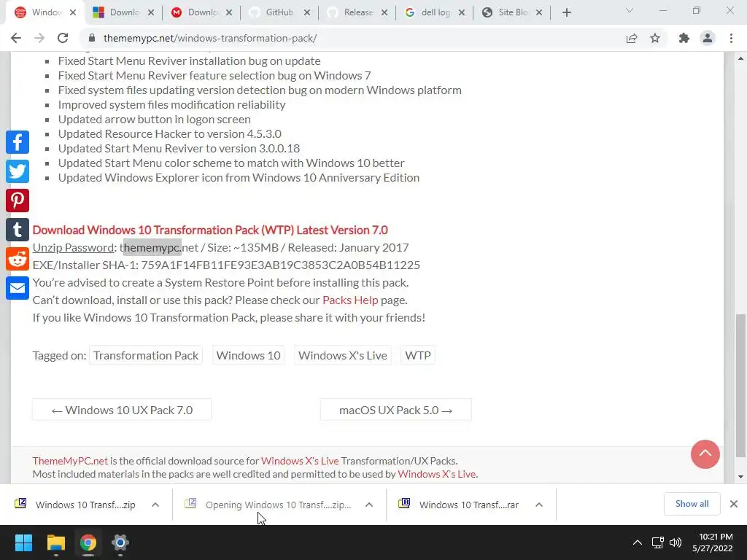The height and width of the screenshot is (560, 747).
Task: Click SHA-1 hash text line
Action: (226, 265)
